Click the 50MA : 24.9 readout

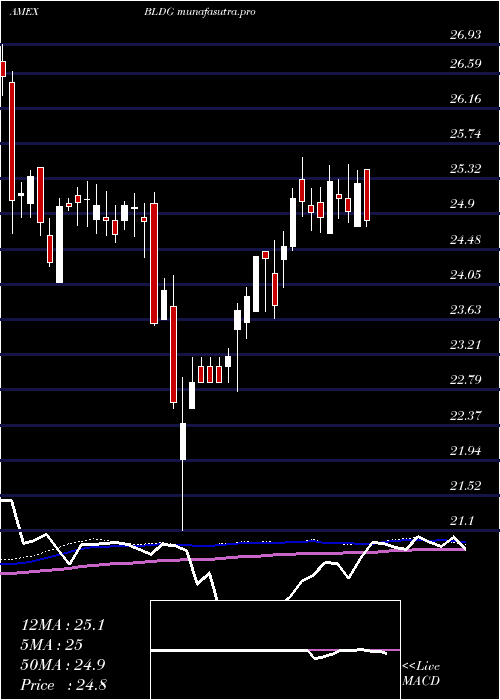tap(63, 665)
